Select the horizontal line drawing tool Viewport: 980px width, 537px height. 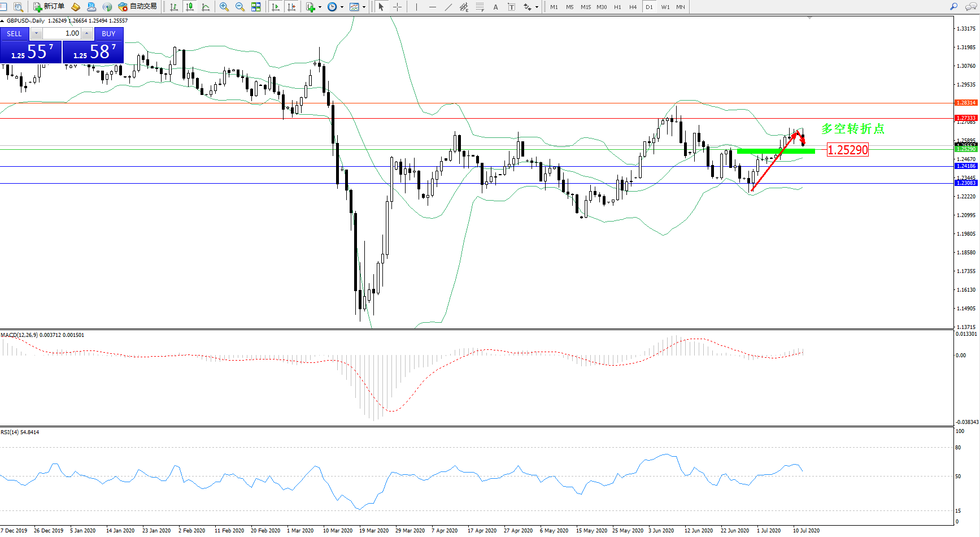(433, 7)
